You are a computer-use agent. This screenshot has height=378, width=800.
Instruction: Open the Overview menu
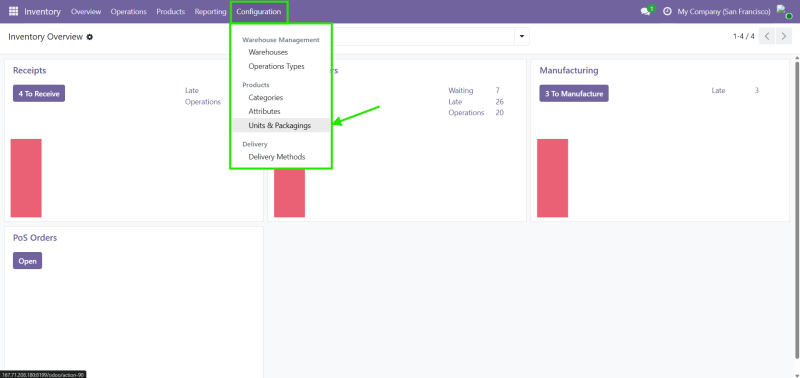pos(86,11)
